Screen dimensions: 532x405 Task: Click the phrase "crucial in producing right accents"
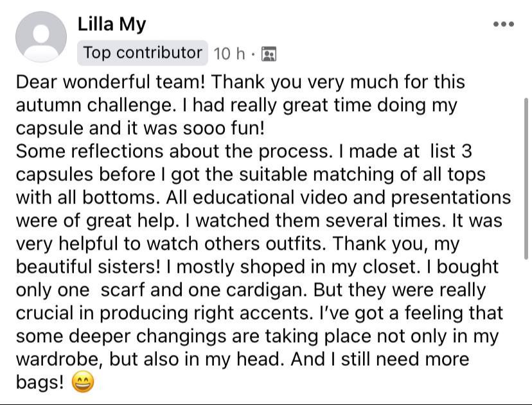164,313
